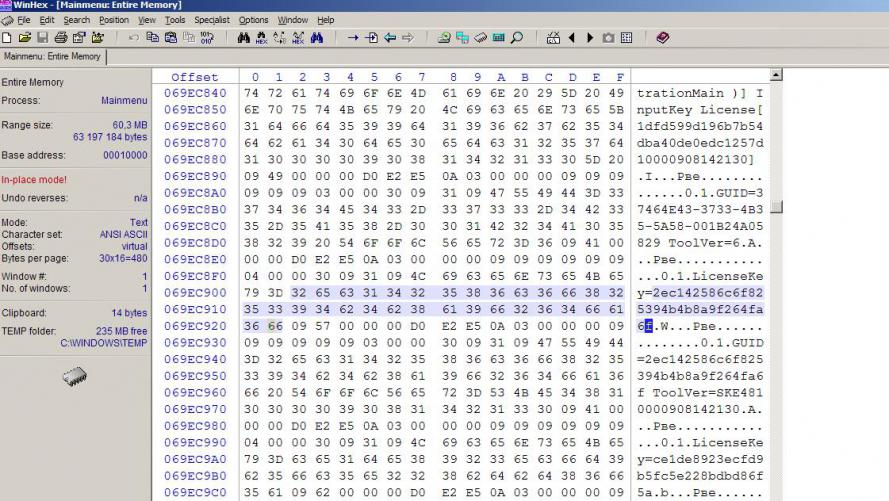Viewport: 889px width, 501px height.
Task: Click the highlighted 'f' character in text column
Action: [x=649, y=326]
